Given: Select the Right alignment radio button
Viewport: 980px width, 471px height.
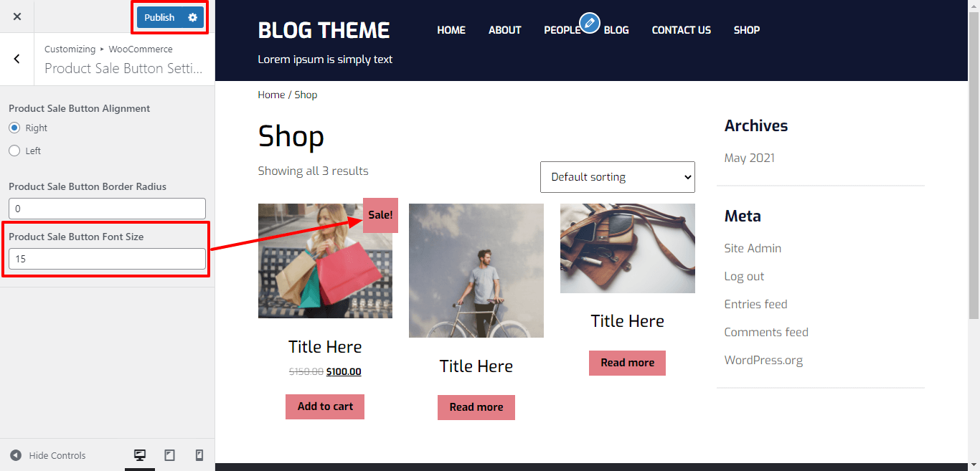Looking at the screenshot, I should point(14,128).
